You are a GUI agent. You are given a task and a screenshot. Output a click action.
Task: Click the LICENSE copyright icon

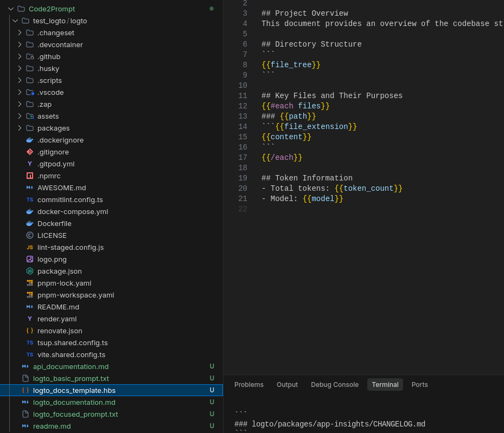[x=30, y=235]
